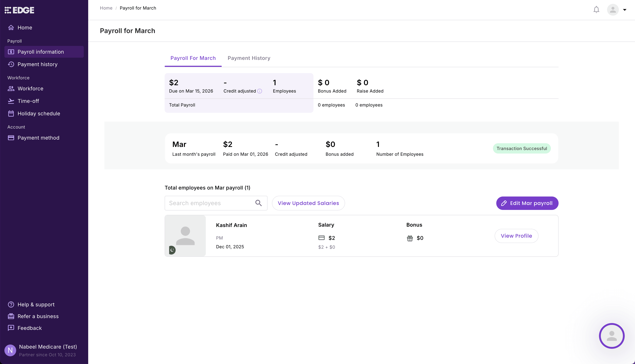
Task: Open Help & support
Action: (36, 304)
